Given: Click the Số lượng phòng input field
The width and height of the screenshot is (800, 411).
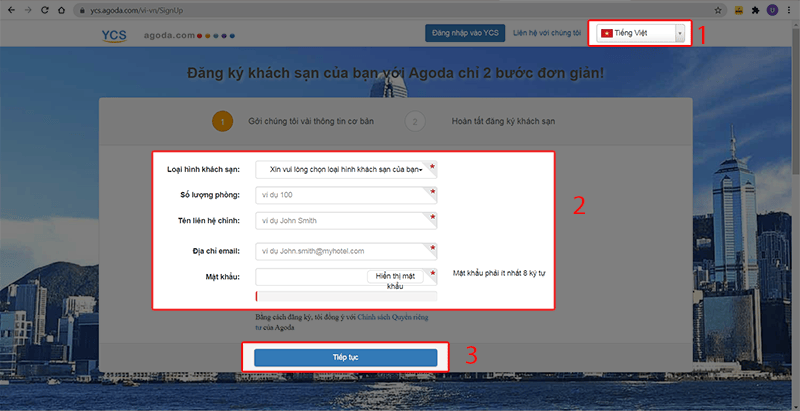Looking at the screenshot, I should coord(346,195).
